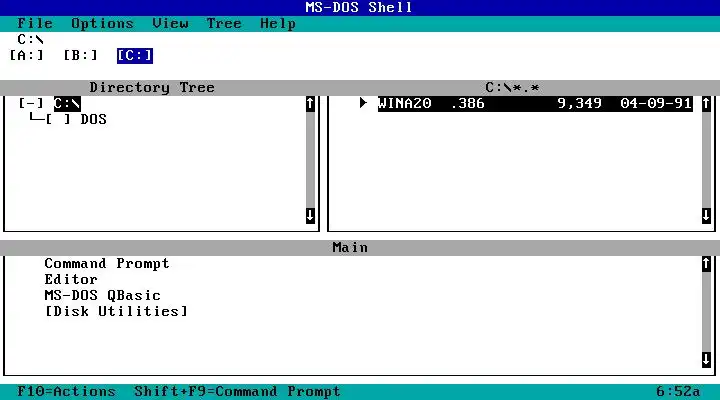720x400 pixels.
Task: Click Directory Tree scrollbar down arrow
Action: click(x=310, y=215)
